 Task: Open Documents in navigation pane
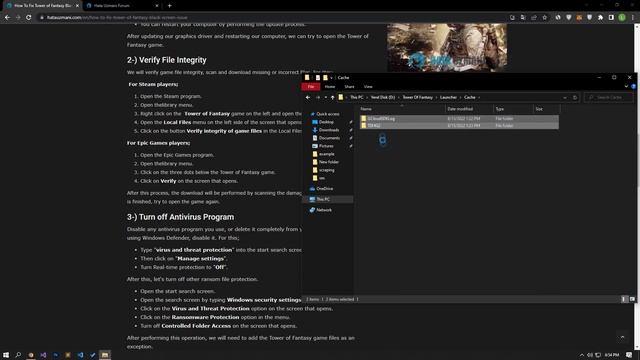329,138
